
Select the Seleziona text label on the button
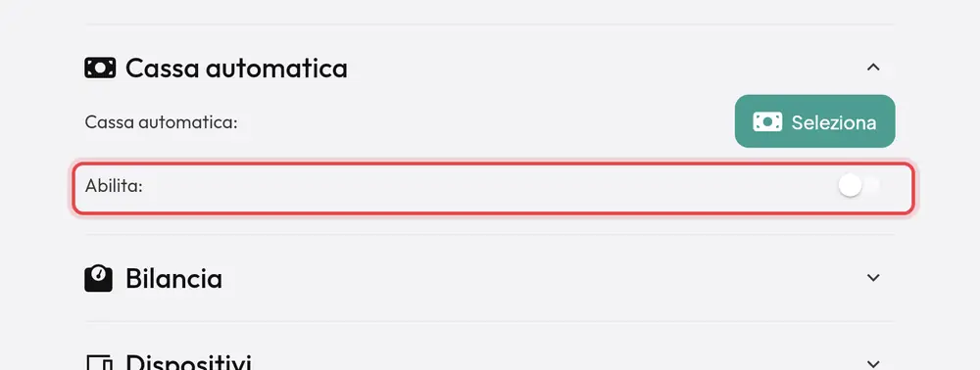[834, 122]
